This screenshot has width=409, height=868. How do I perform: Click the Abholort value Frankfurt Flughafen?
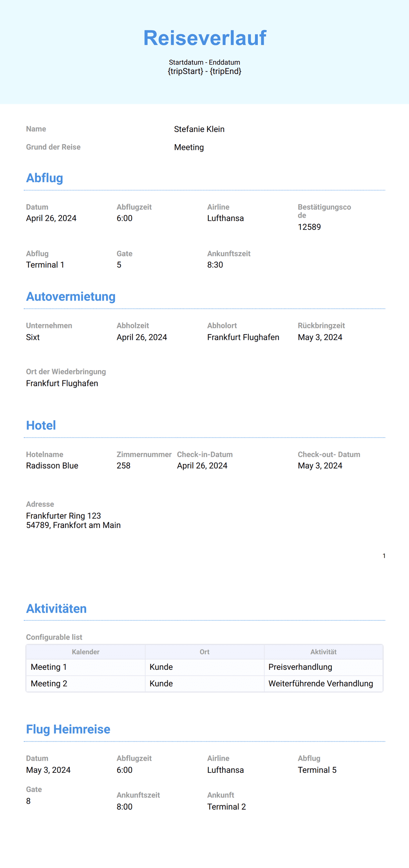(243, 337)
